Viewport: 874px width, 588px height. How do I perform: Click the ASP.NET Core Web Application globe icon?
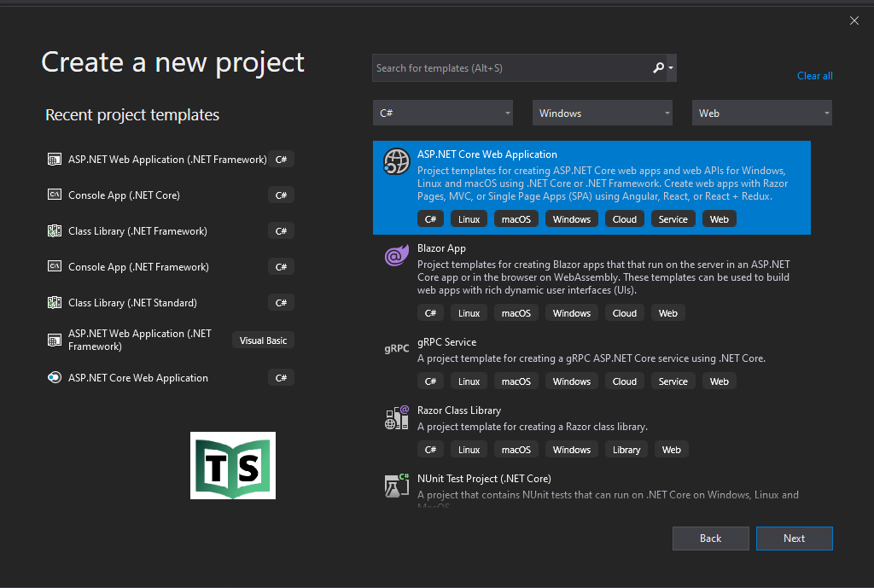click(x=396, y=161)
